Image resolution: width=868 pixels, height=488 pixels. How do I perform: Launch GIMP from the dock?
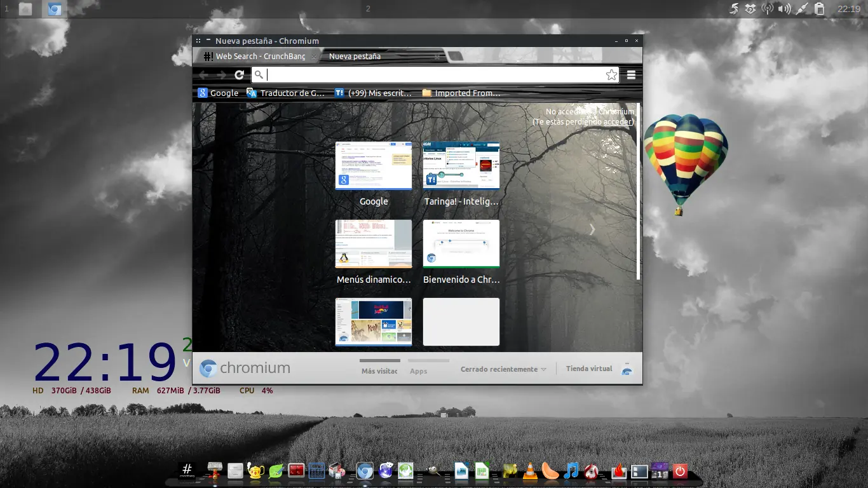[x=433, y=471]
